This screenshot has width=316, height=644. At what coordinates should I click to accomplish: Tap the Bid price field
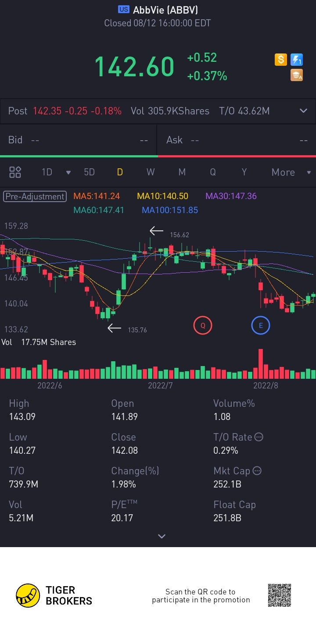[79, 140]
